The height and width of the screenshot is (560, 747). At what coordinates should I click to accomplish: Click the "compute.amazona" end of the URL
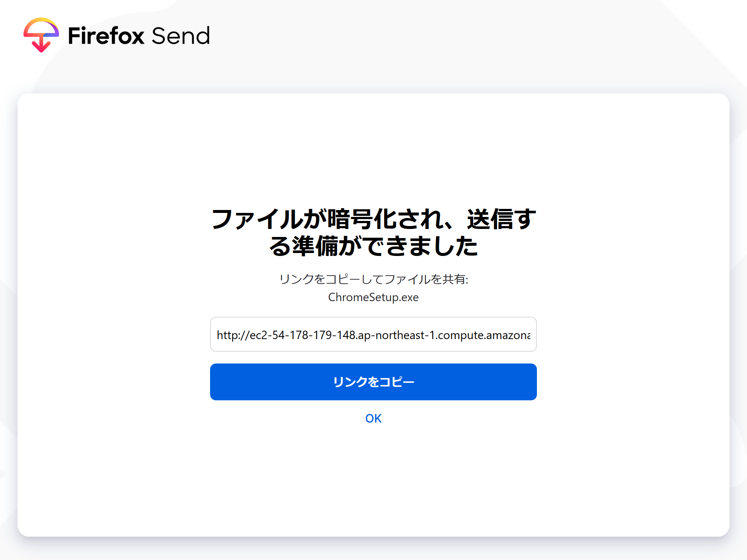point(484,335)
